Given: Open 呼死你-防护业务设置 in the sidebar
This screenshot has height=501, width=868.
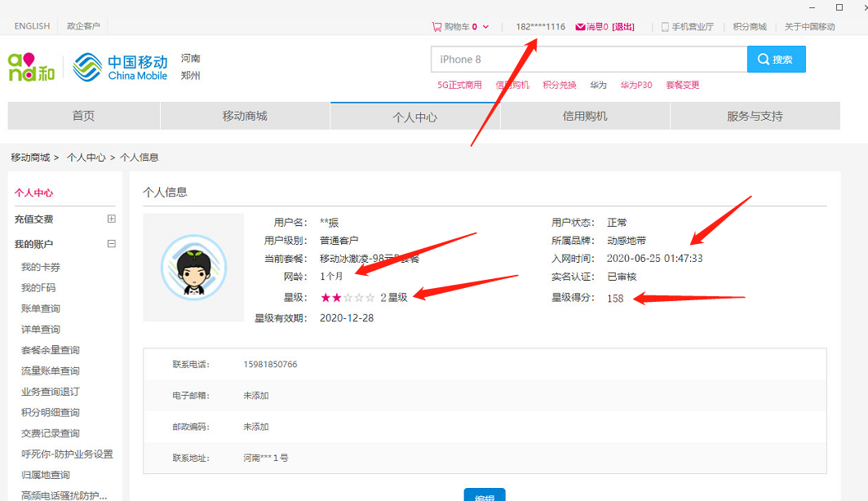Looking at the screenshot, I should tap(67, 454).
